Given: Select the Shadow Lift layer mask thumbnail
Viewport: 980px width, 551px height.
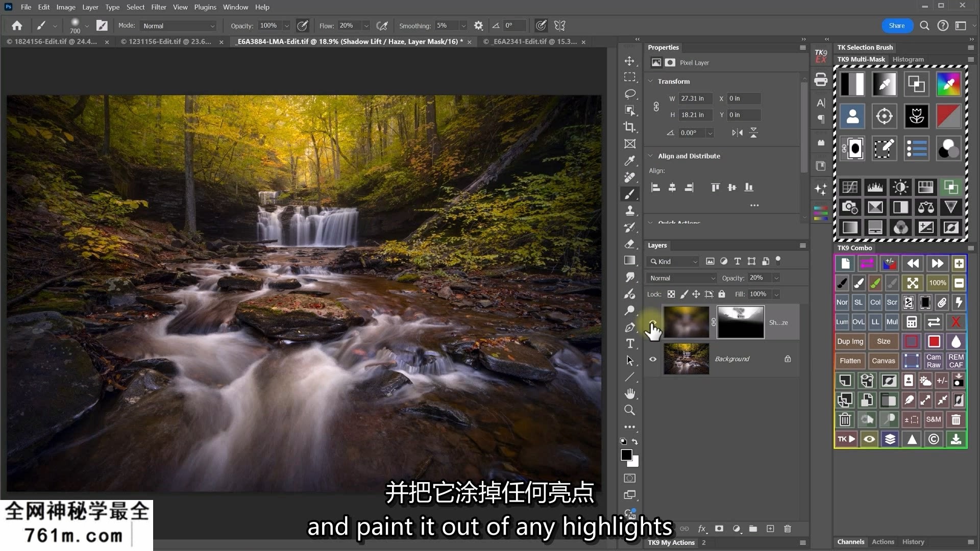Looking at the screenshot, I should pyautogui.click(x=741, y=322).
